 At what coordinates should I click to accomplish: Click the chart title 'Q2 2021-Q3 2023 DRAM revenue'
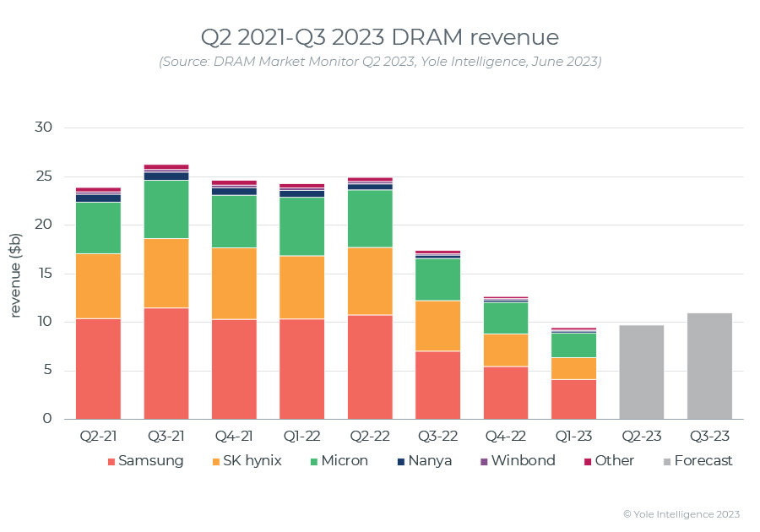[379, 38]
